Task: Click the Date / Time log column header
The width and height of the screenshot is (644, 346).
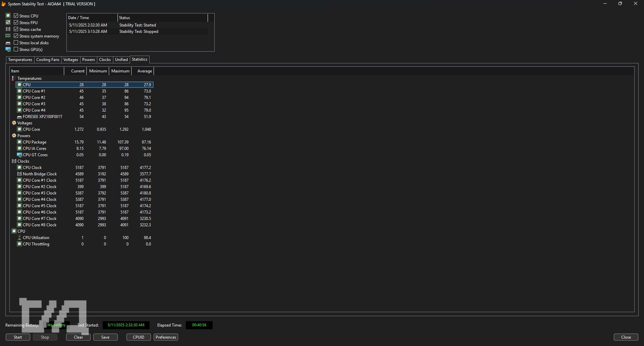Action: pos(92,18)
